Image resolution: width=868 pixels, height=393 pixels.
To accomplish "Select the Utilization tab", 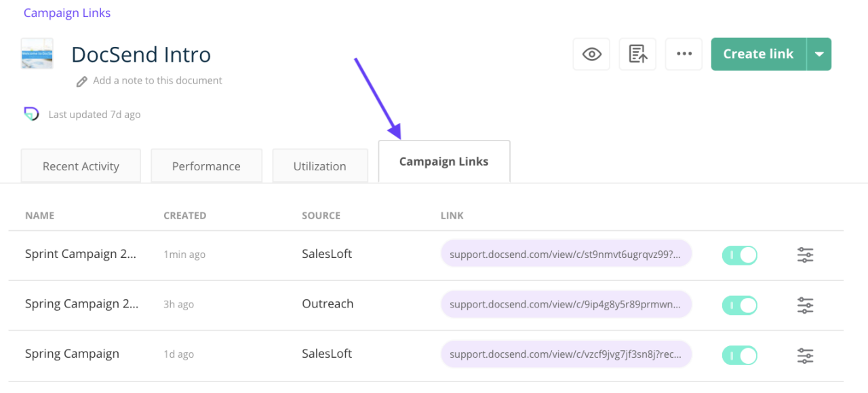I will pos(319,166).
